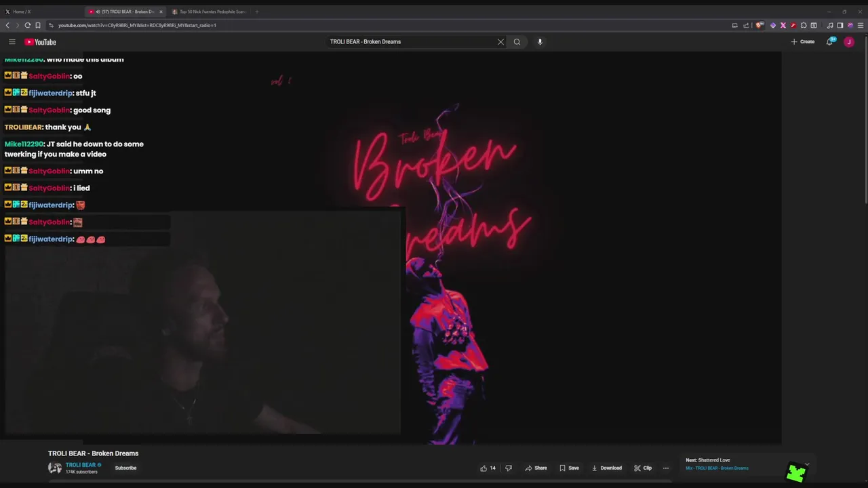Close the TROLI BEAR YouTube tab
This screenshot has width=868, height=488.
tap(161, 12)
